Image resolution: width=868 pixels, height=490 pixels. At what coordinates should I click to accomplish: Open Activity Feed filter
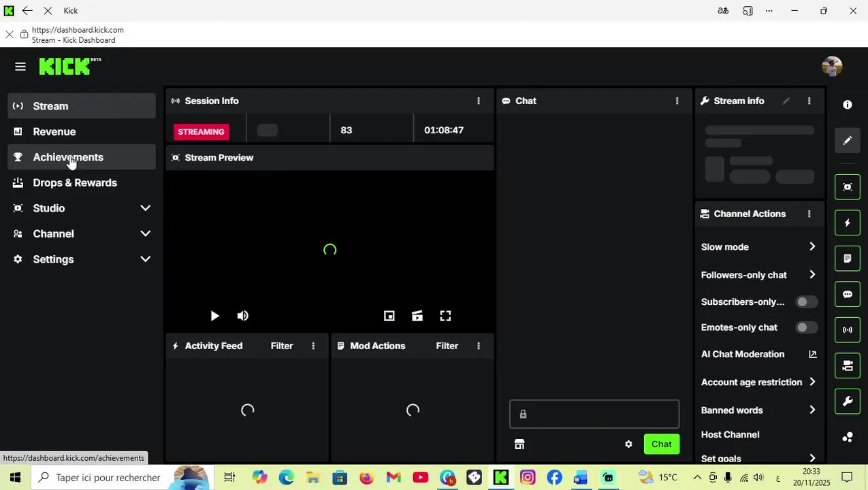(282, 346)
